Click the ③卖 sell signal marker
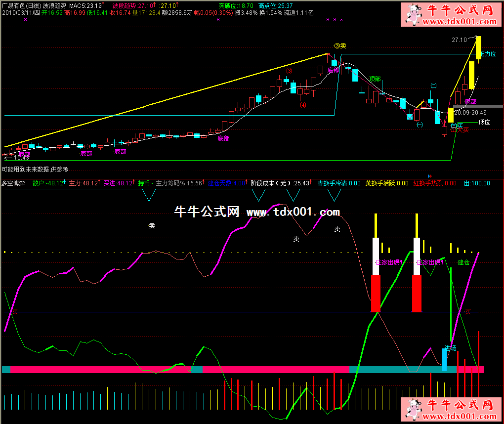Viewport: 504px width, 424px height. pos(340,45)
